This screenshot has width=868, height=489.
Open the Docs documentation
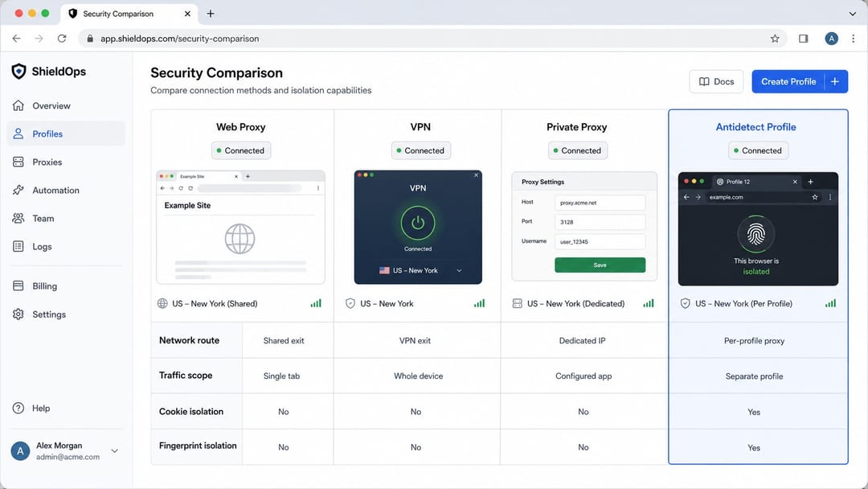(716, 81)
